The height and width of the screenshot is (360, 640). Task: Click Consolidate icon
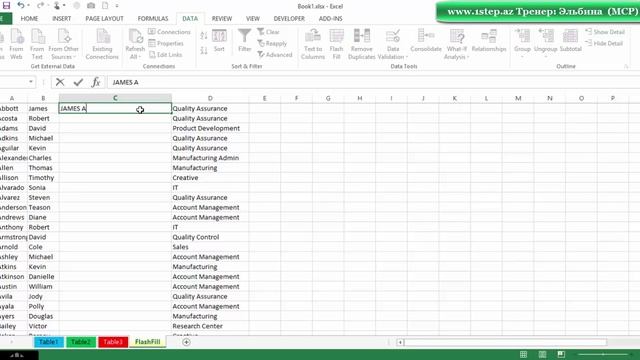pos(426,41)
